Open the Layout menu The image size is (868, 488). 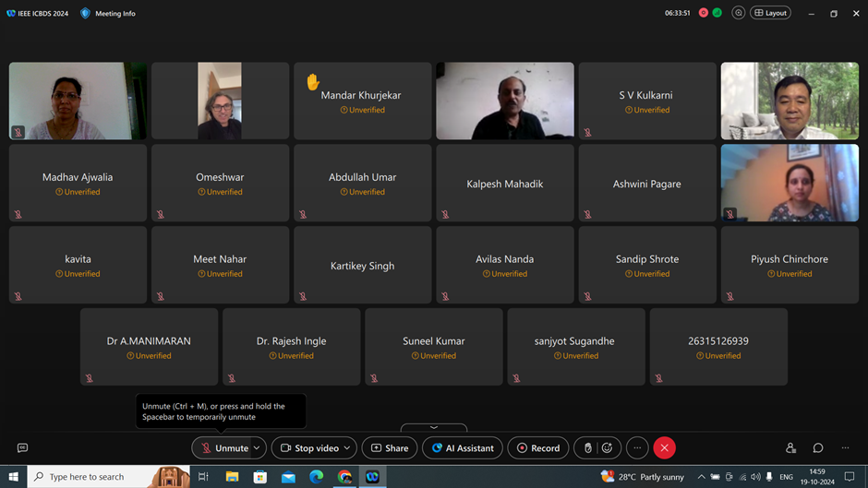click(x=770, y=13)
